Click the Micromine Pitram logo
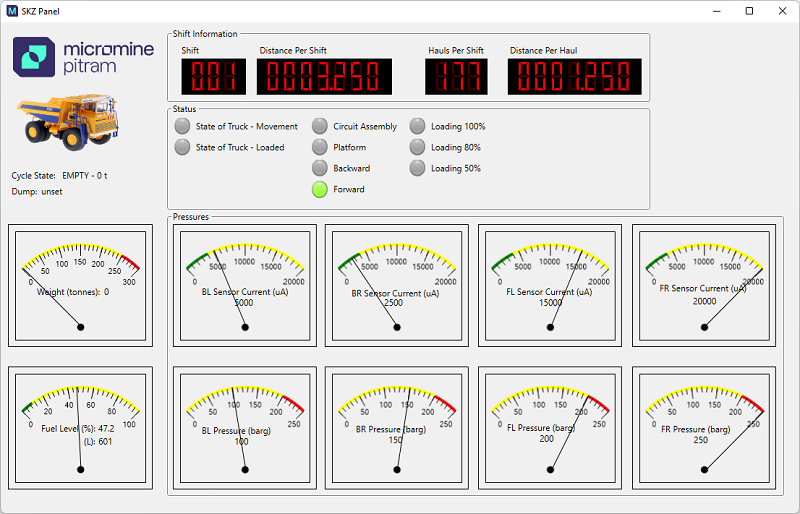 83,57
